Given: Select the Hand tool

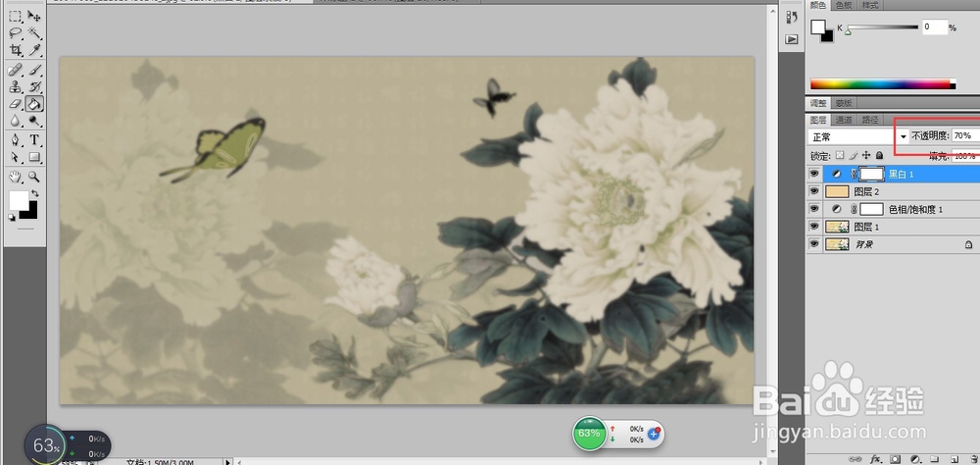Looking at the screenshot, I should click(16, 178).
